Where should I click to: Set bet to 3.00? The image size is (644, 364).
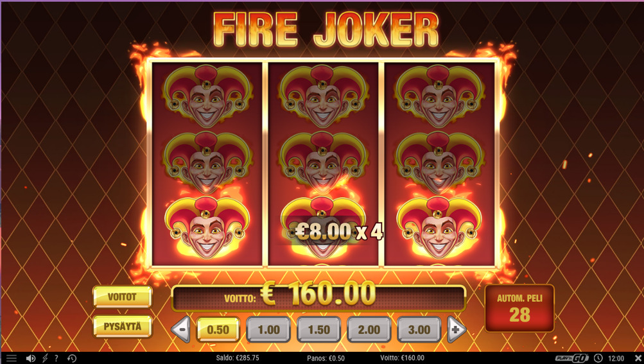point(419,329)
